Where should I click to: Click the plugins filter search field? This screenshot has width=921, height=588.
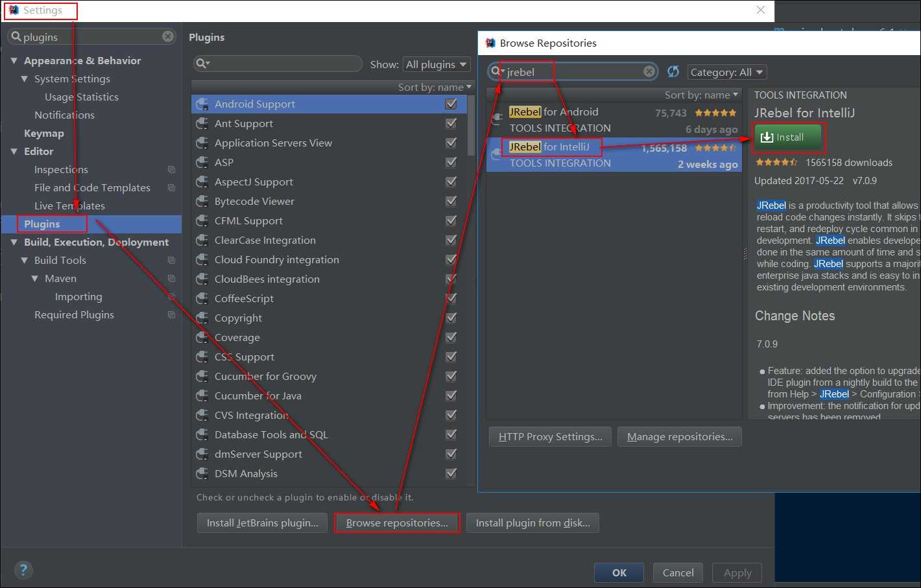click(x=278, y=64)
